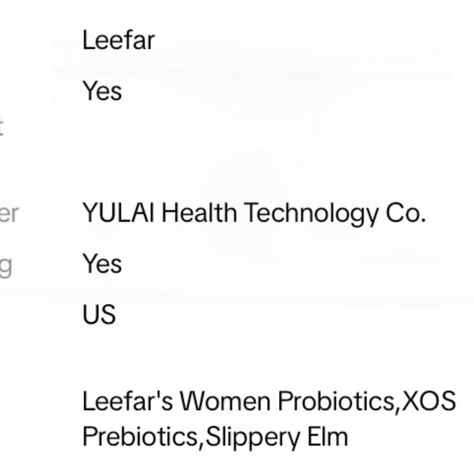Click the first Yes value below Leefar

102,91
